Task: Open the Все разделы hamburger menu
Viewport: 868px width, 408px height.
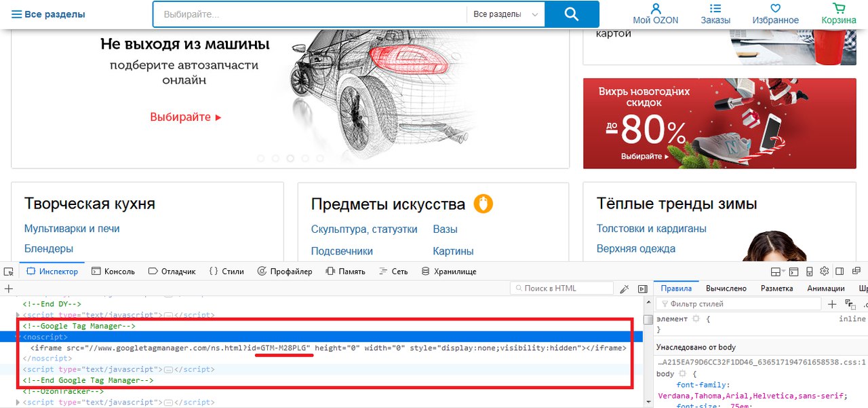Action: point(48,14)
